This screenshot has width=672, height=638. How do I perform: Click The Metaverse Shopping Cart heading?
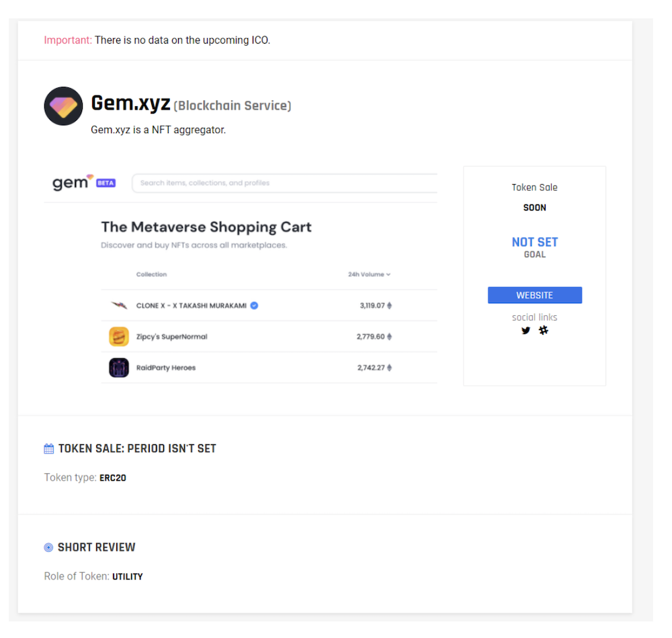point(206,227)
